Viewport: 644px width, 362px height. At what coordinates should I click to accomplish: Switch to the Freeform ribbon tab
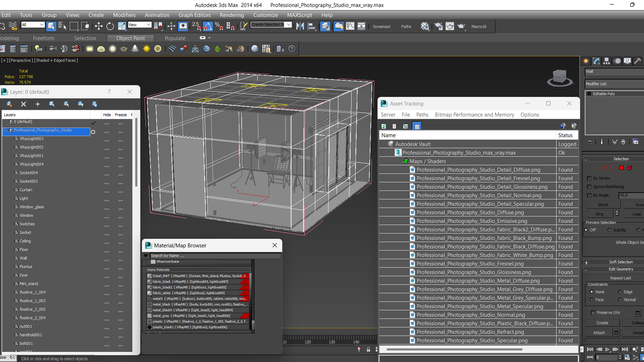coord(44,38)
